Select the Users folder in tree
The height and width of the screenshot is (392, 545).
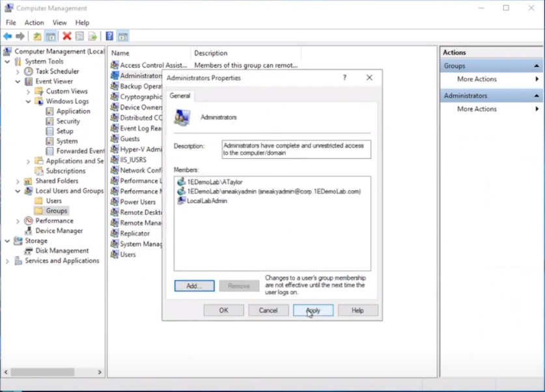pos(54,201)
